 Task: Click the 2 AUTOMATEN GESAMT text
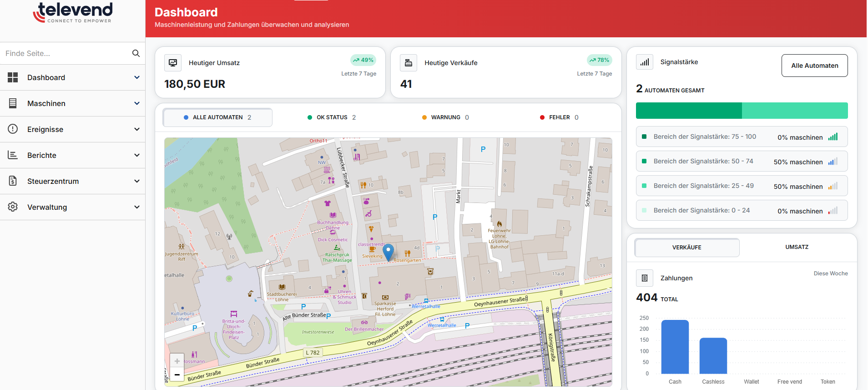[x=670, y=89]
